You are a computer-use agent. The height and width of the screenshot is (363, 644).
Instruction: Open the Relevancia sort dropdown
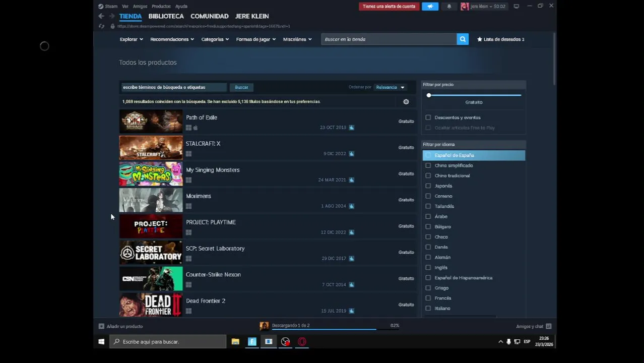(390, 87)
